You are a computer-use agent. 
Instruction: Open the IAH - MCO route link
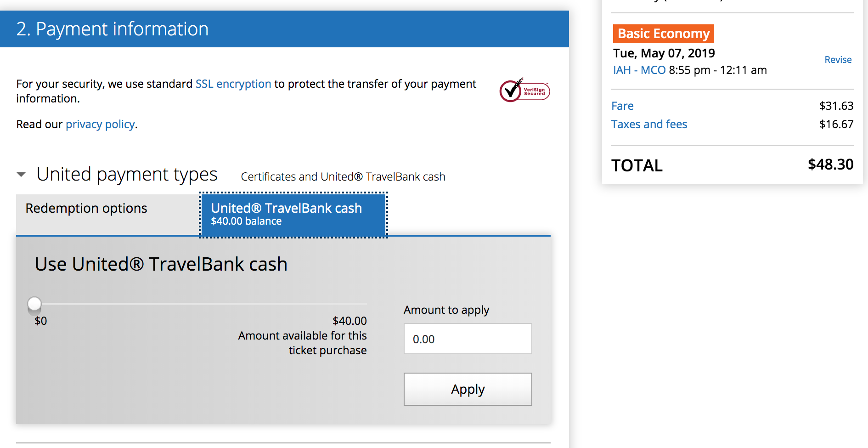point(639,70)
